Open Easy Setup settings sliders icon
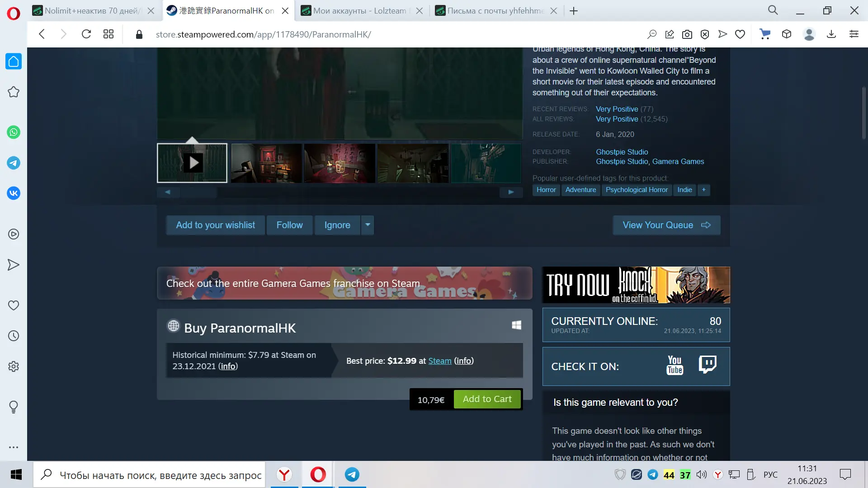 click(854, 34)
